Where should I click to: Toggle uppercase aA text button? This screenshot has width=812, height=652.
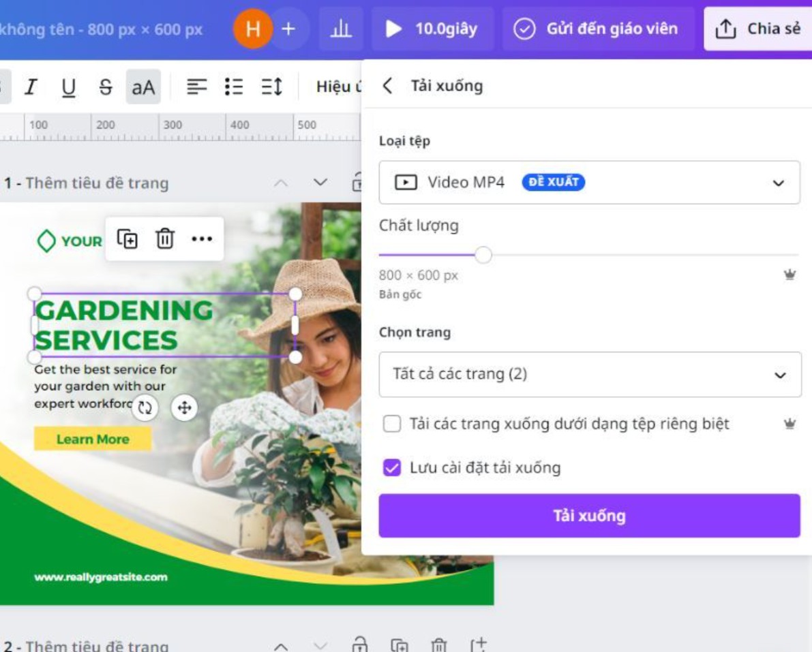click(x=143, y=87)
